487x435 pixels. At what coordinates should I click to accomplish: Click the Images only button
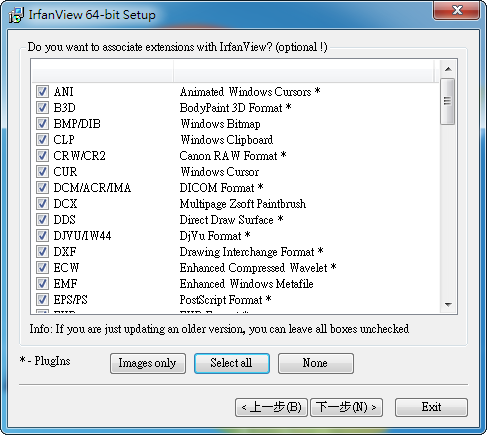(x=148, y=363)
